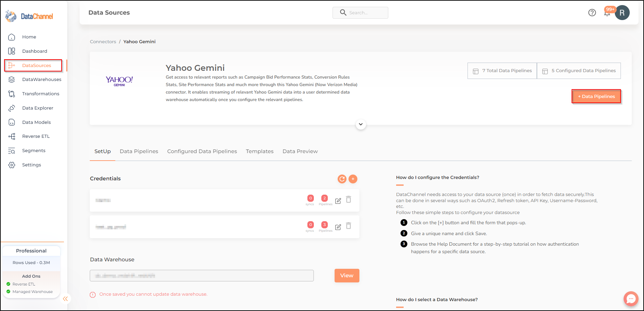
Task: Click the Yahoo Gemini logo
Action: [119, 81]
